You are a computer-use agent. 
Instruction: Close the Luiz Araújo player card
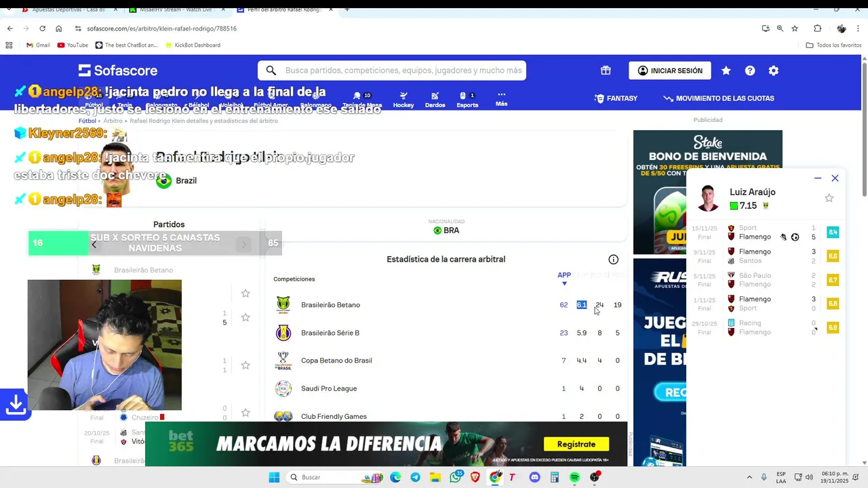point(835,178)
